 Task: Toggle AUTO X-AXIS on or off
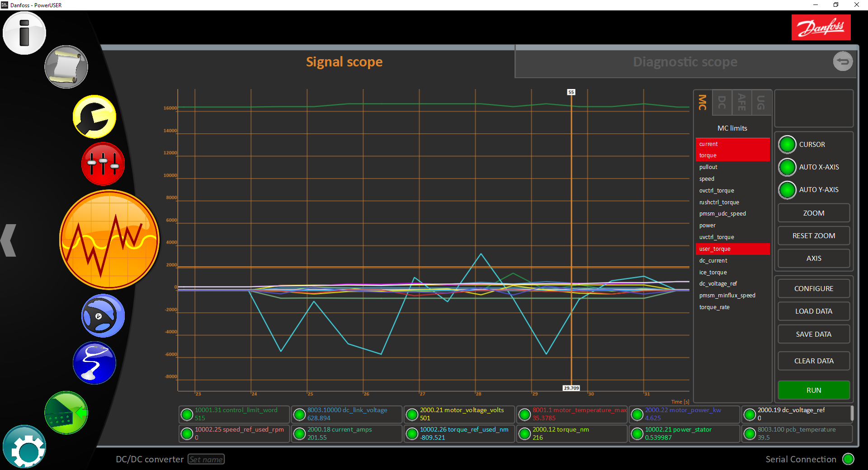point(787,167)
